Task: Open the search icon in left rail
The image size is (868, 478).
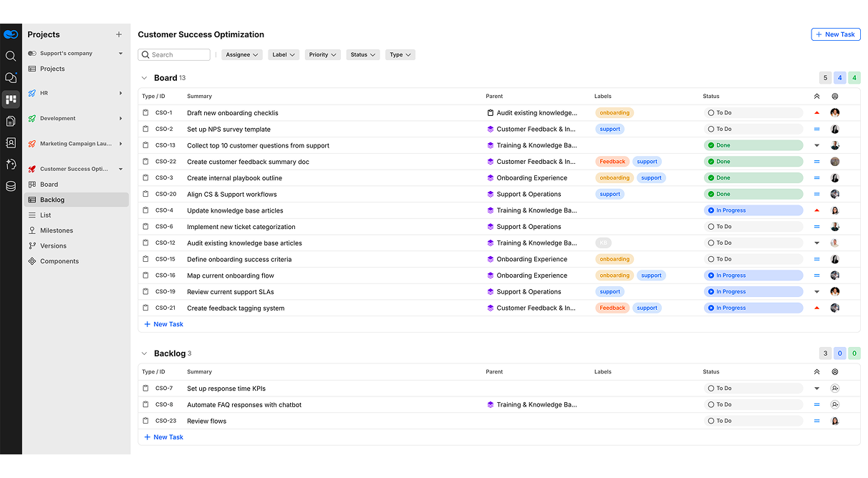Action: 11,56
